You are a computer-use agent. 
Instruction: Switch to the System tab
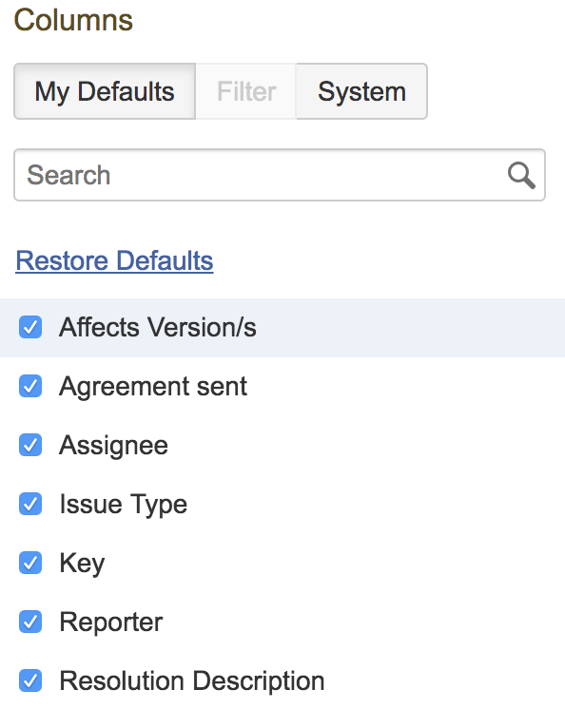(362, 91)
